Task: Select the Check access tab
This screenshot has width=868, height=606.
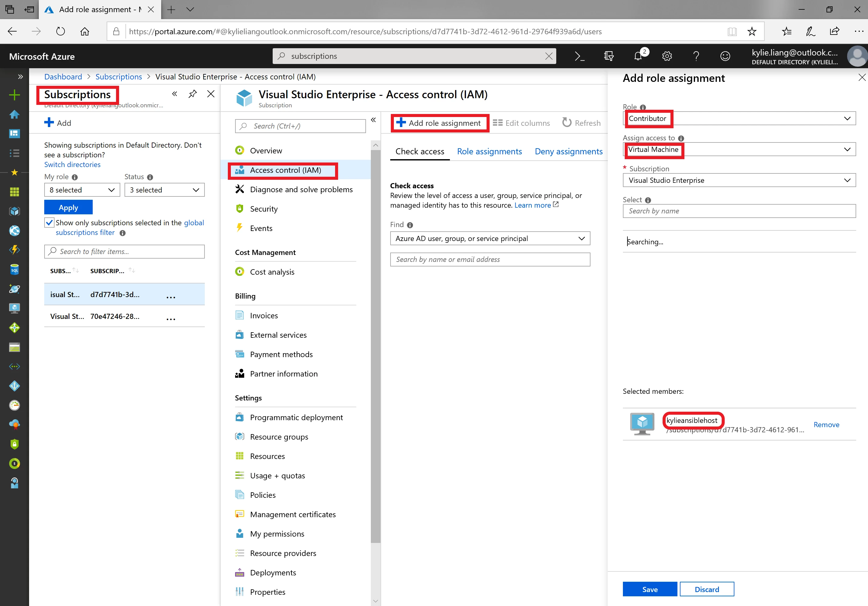Action: pyautogui.click(x=420, y=151)
